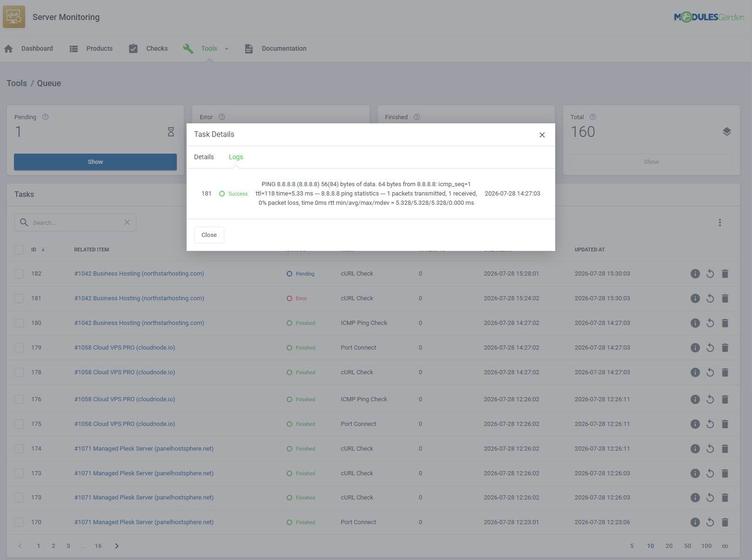
Task: Rerun task 181 with the refresh icon
Action: point(710,298)
